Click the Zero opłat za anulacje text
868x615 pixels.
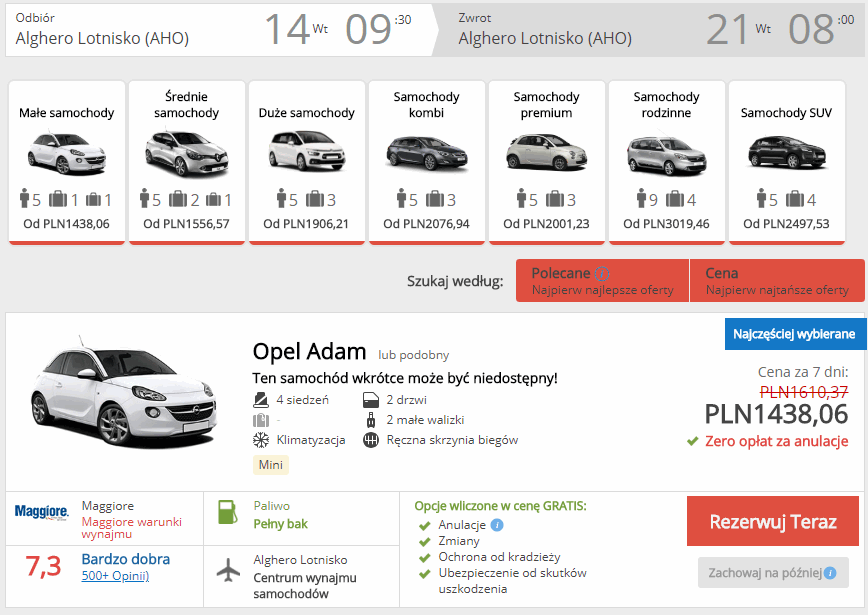pyautogui.click(x=777, y=441)
